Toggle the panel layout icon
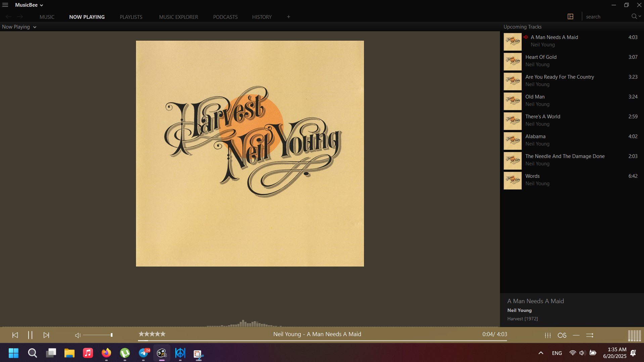This screenshot has width=644, height=362. pos(570,16)
